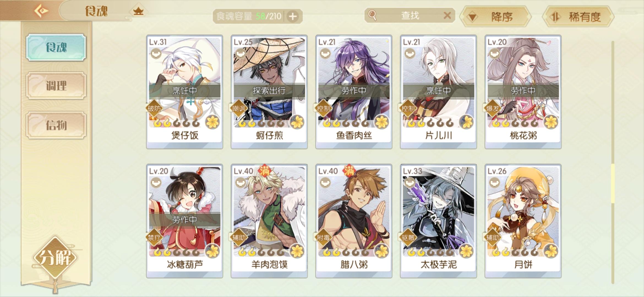This screenshot has height=297, width=644.
Task: Open the home pavilion icon beside 食魂
Action: point(138,11)
